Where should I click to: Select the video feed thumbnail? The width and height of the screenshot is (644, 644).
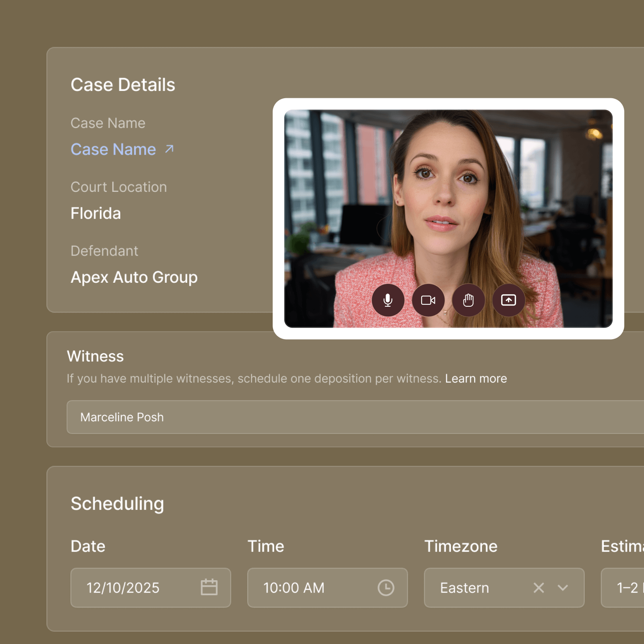(x=448, y=219)
